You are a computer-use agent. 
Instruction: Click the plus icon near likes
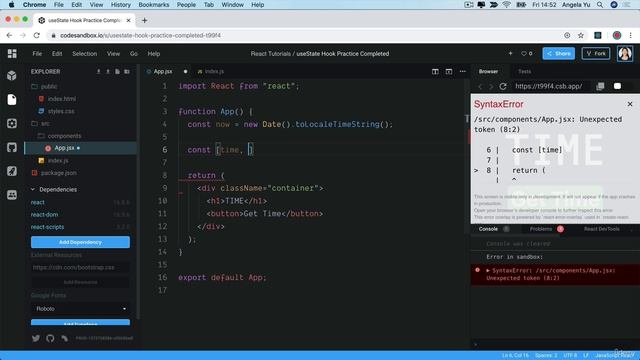pyautogui.click(x=510, y=53)
